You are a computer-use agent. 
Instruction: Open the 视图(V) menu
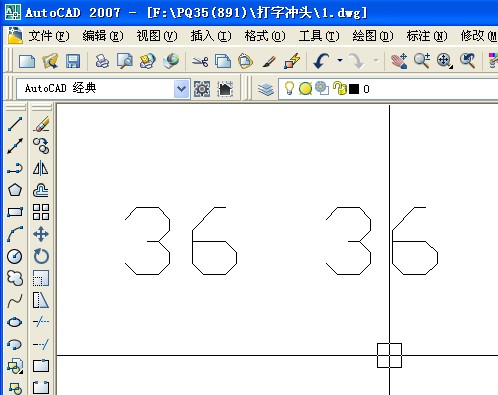click(x=157, y=36)
